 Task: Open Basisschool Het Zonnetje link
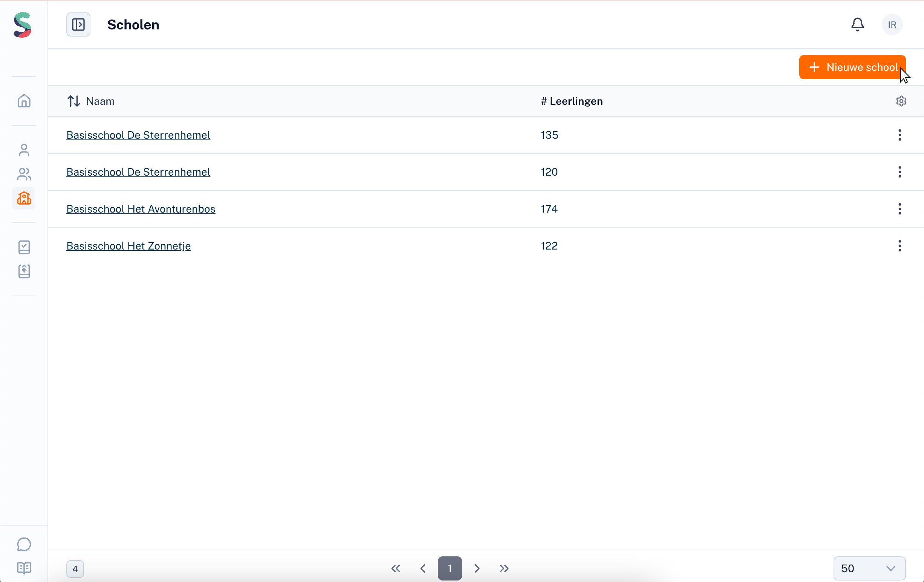point(129,246)
